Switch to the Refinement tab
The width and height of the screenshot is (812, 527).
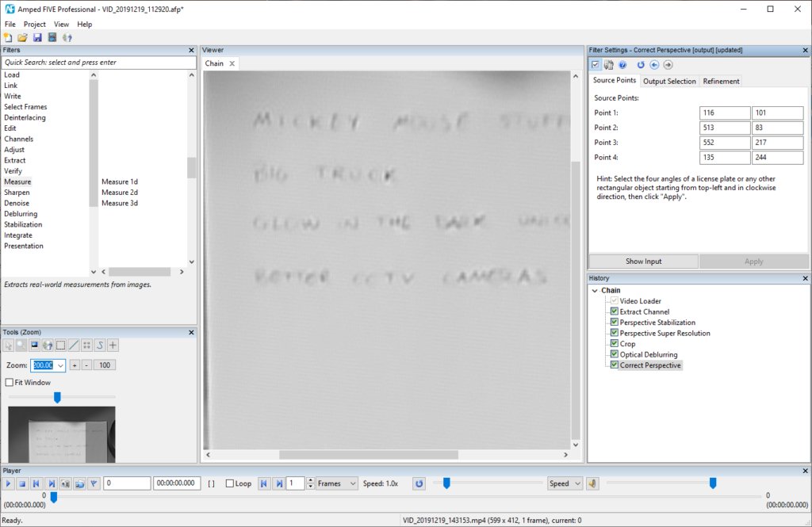721,82
